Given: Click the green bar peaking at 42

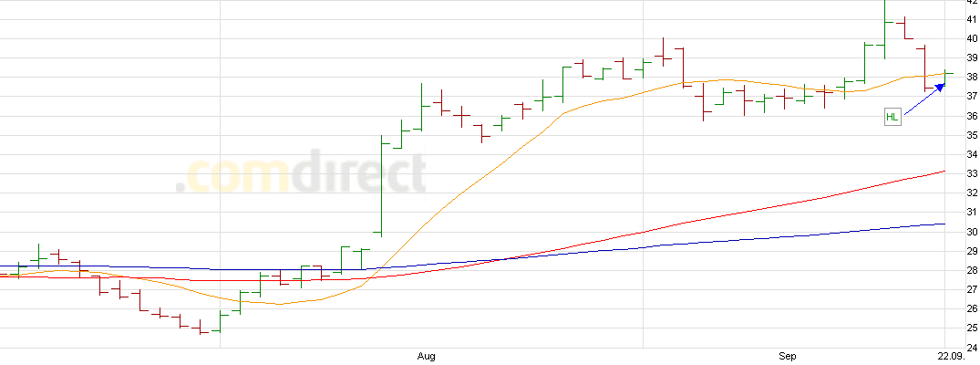Looking at the screenshot, I should coord(884,27).
